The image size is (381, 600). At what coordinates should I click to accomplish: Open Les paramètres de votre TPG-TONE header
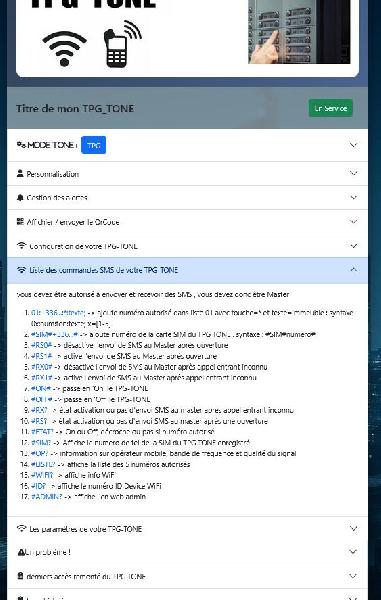pos(187,528)
